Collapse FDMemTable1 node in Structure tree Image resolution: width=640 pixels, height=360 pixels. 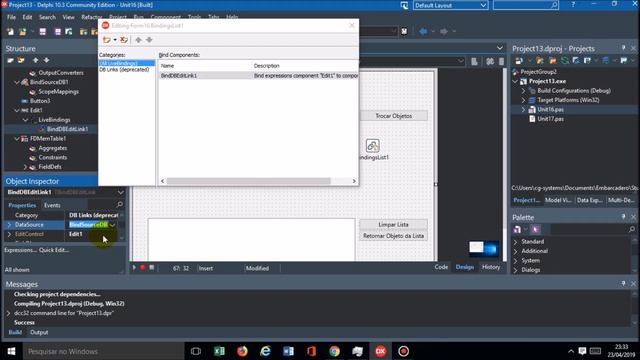pos(17,139)
